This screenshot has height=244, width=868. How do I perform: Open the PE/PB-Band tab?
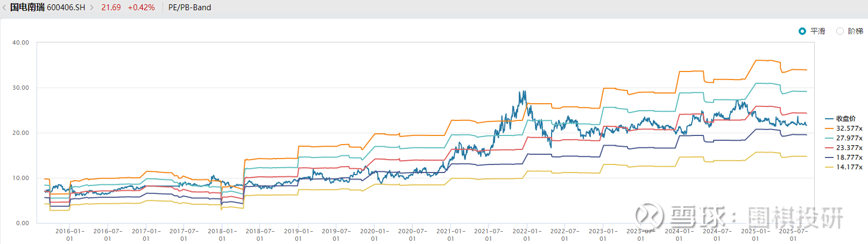click(x=189, y=8)
